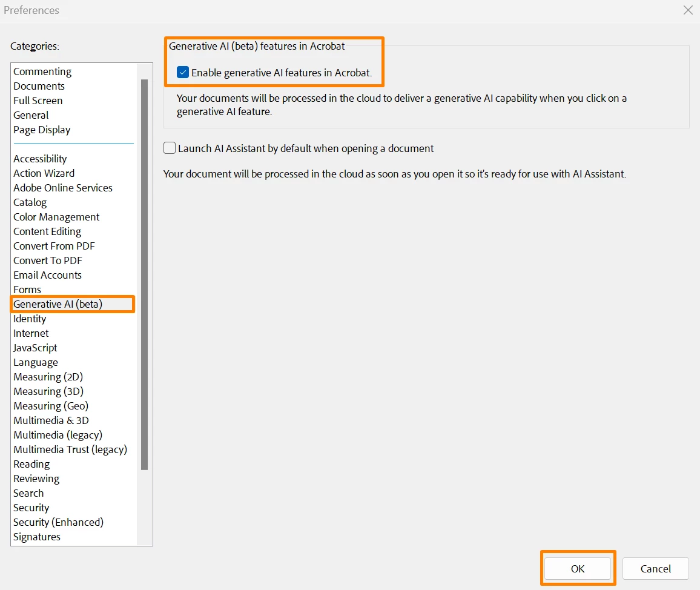This screenshot has height=590, width=700.
Task: Select the Signatures category
Action: pos(37,537)
